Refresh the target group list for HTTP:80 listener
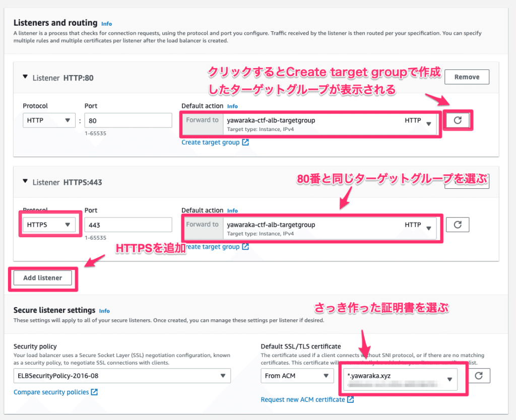Screen dimensions: 516x420 click(457, 120)
